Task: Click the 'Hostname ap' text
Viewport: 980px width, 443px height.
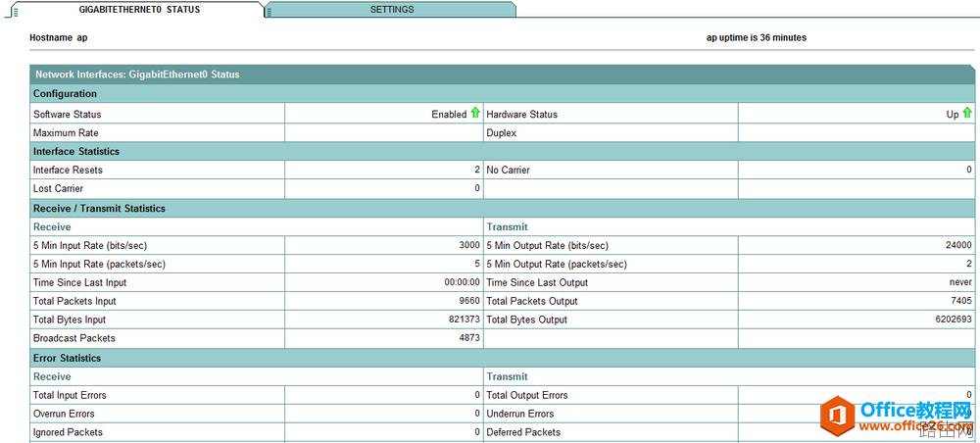Action: pos(58,37)
